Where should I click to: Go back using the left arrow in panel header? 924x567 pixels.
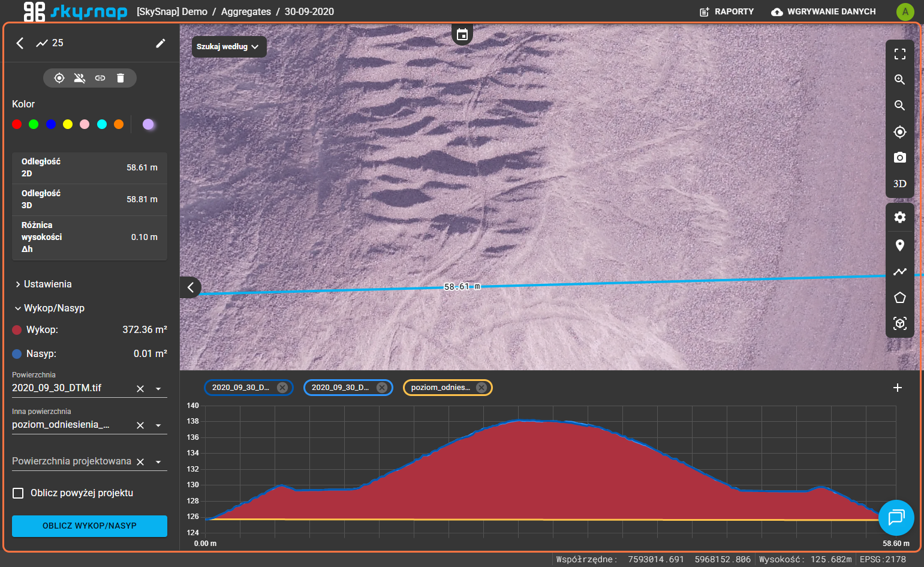[20, 43]
